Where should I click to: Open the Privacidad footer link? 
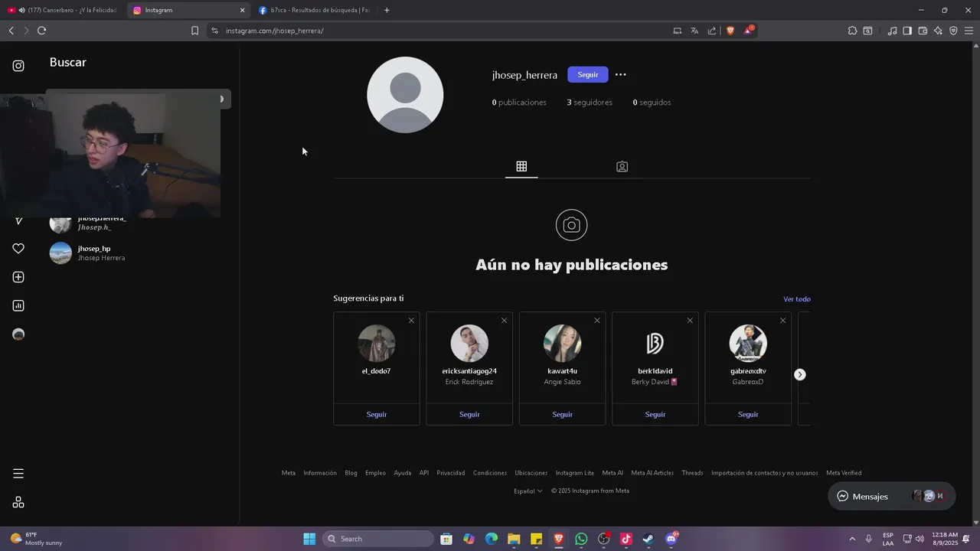pos(451,473)
